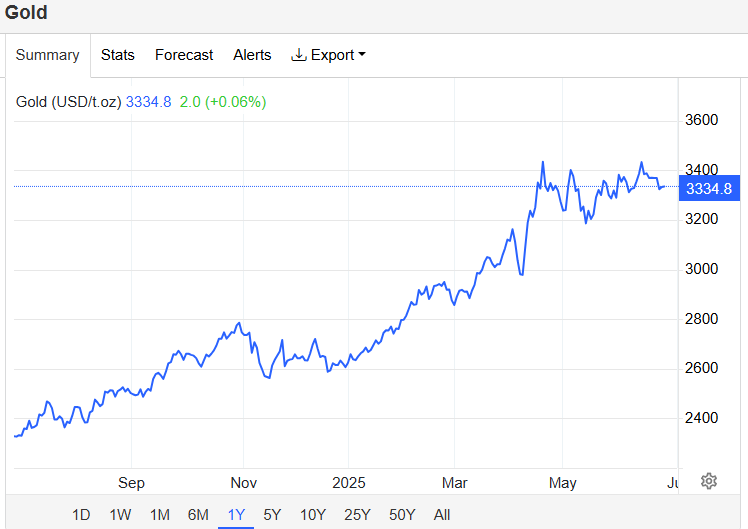
Task: Click the download icon beside Export
Action: point(299,55)
